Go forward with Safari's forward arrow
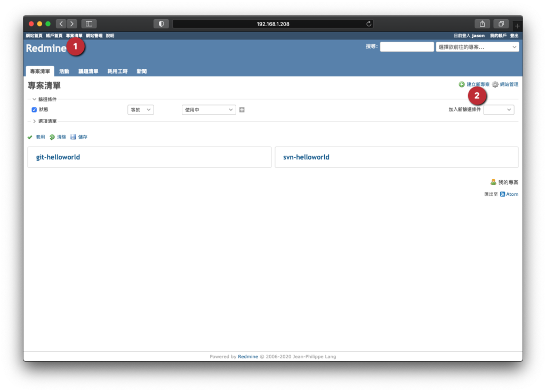546x392 pixels. (72, 23)
